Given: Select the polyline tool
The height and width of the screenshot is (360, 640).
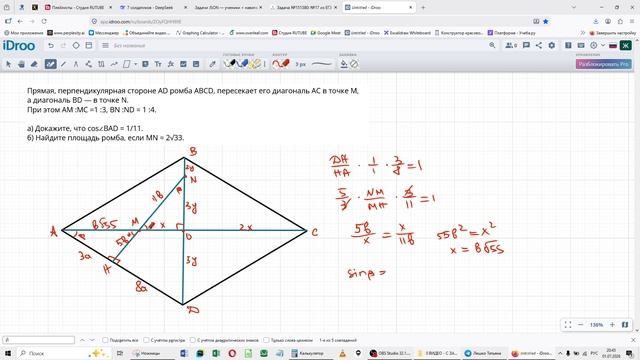Looking at the screenshot, I should coord(89,64).
